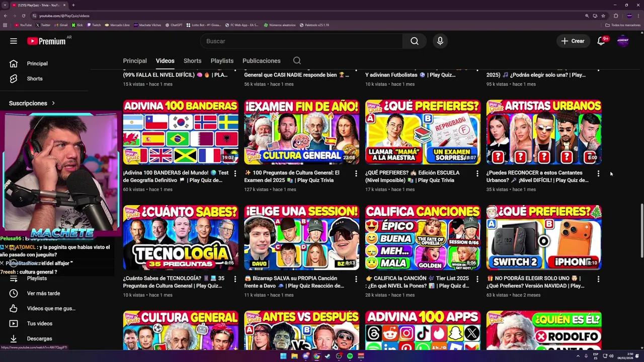Image resolution: width=644 pixels, height=362 pixels.
Task: Open the Chrome extensions puzzle icon
Action: coord(615,16)
